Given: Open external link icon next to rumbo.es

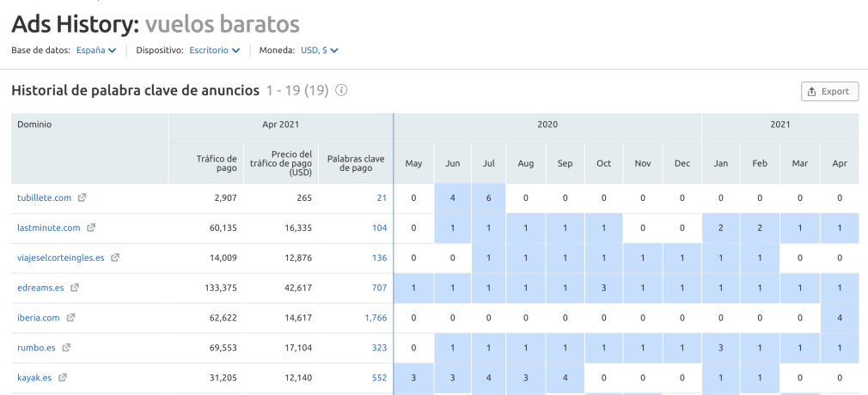Looking at the screenshot, I should coord(66,348).
